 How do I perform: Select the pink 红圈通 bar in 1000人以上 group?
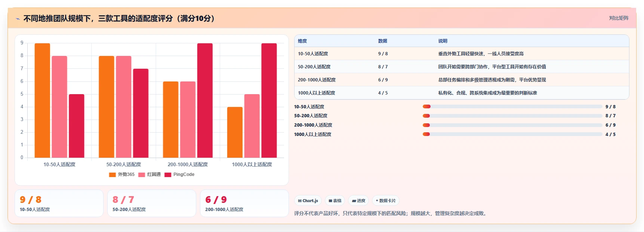[252, 126]
